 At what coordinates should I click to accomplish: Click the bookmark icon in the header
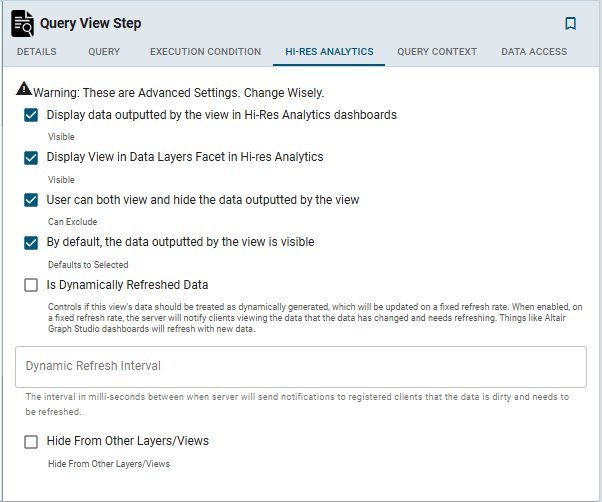pos(570,23)
